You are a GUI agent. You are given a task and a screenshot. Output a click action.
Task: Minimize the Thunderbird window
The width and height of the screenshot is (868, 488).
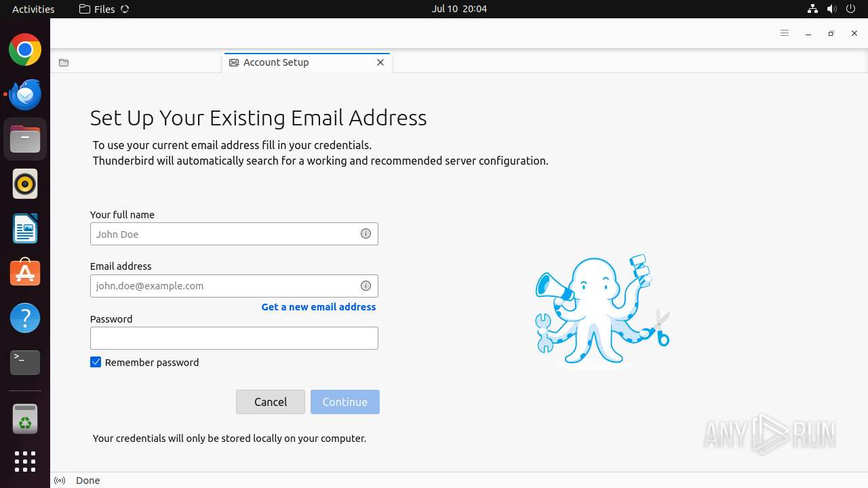coord(808,33)
